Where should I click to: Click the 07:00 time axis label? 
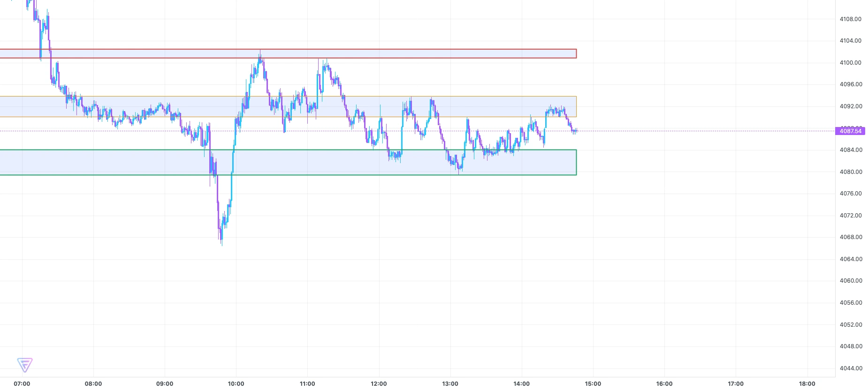[22, 384]
